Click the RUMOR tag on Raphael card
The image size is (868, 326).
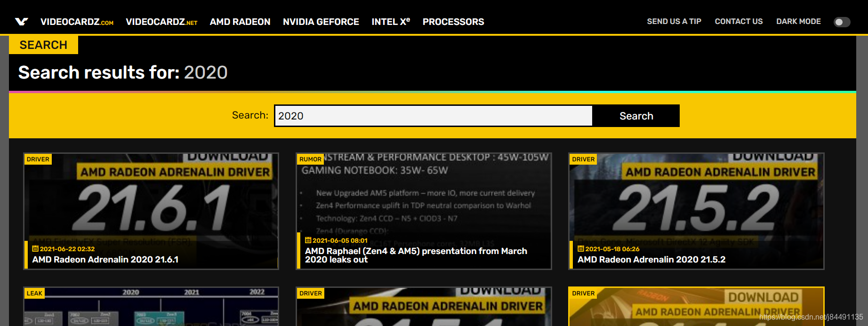click(x=310, y=159)
